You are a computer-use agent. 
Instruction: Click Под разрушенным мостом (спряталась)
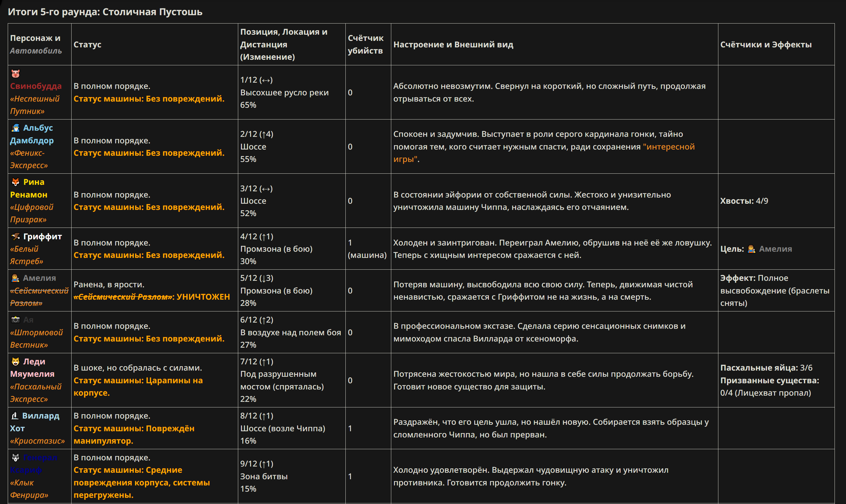282,380
